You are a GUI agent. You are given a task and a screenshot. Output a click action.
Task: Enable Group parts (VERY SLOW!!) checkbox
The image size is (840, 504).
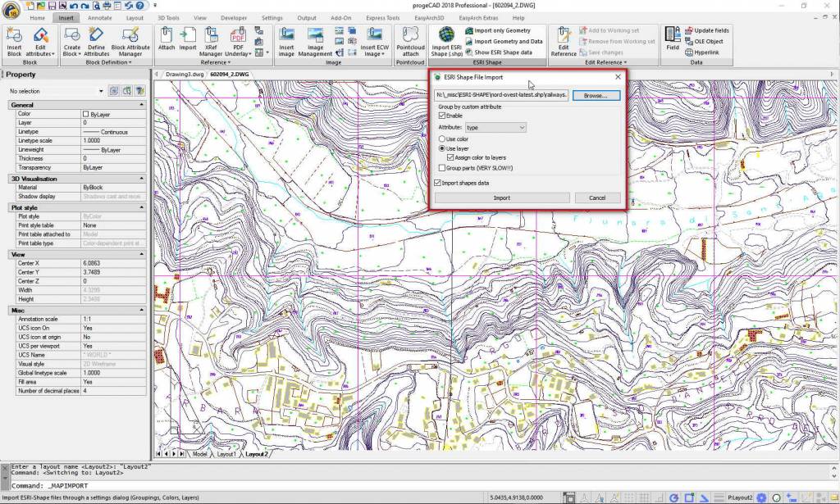coord(442,168)
